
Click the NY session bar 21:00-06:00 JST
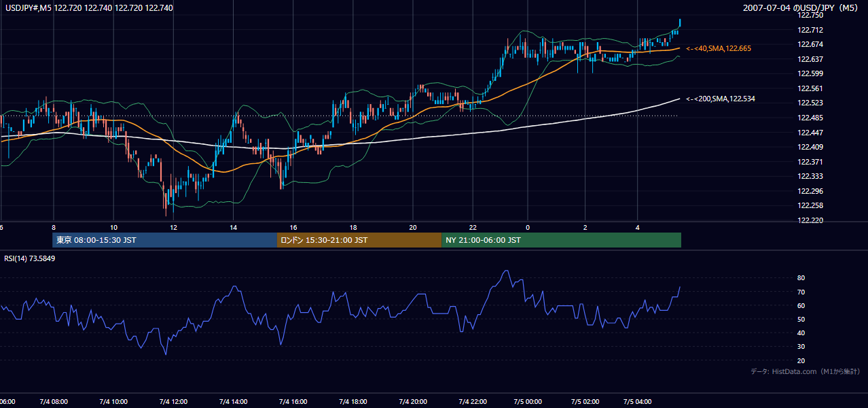(x=561, y=240)
